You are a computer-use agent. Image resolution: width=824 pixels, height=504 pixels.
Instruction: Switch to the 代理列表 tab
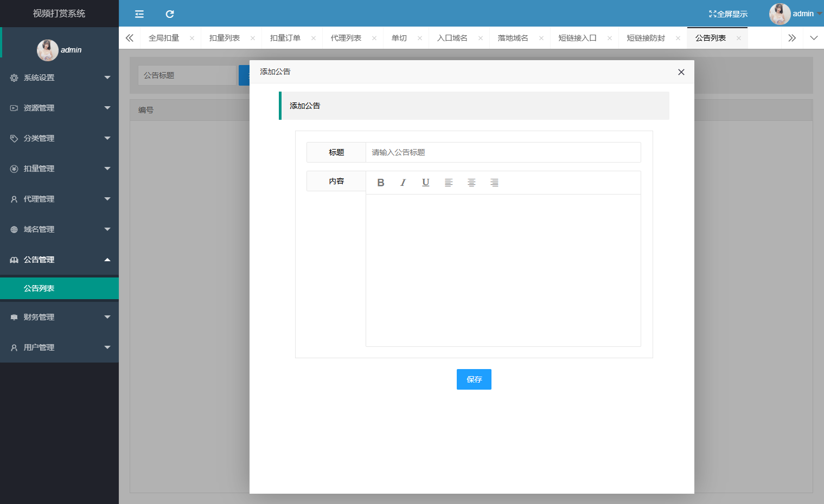coord(346,38)
